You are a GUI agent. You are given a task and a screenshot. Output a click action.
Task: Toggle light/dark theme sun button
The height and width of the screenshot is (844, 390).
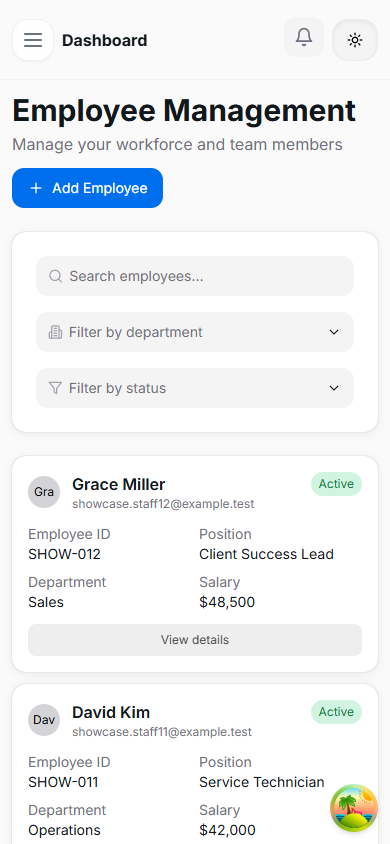(355, 40)
